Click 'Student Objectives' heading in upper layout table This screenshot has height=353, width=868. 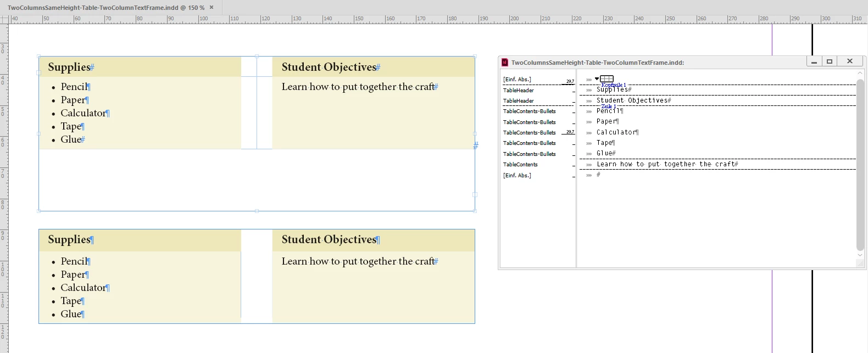[x=329, y=67]
